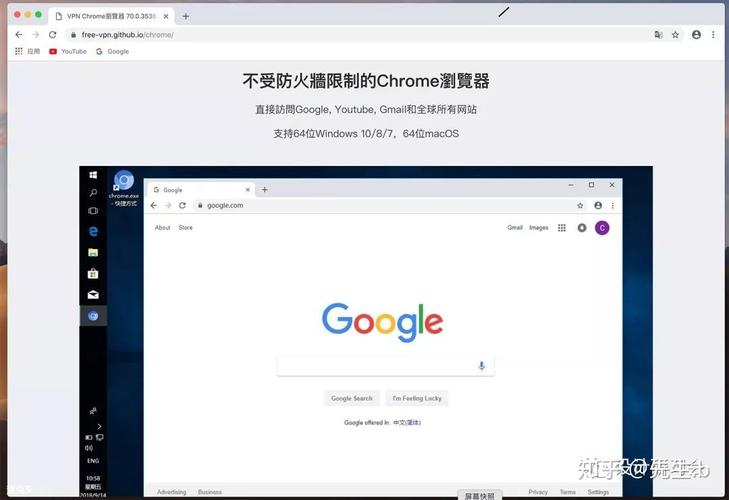Screen dimensions: 729x500
Task: Click forward arrow in outer Chrome toolbar
Action: pyautogui.click(x=35, y=34)
